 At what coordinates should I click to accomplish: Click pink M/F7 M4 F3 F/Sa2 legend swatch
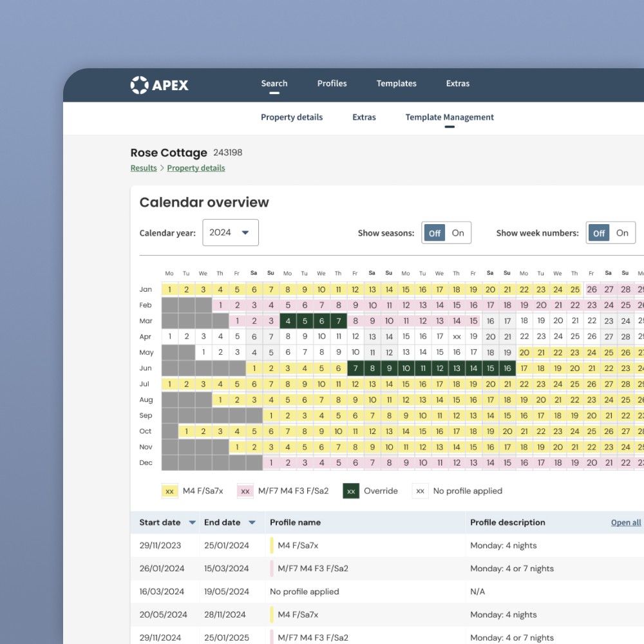[245, 491]
